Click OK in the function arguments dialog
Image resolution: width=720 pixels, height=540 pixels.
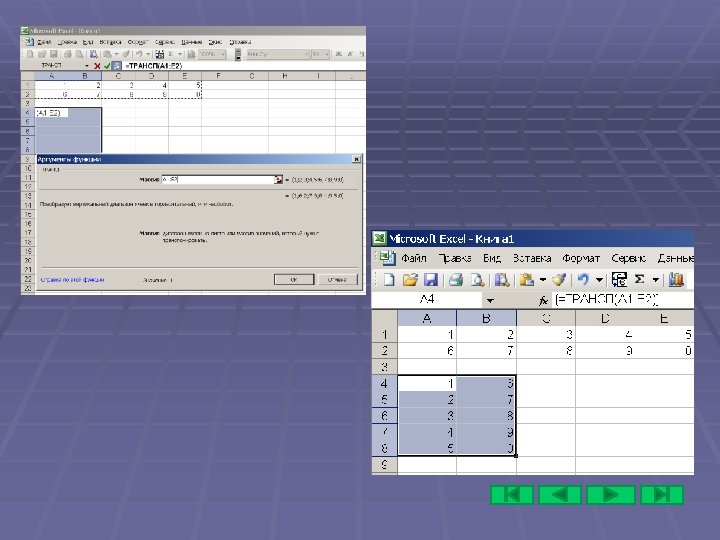click(x=294, y=279)
